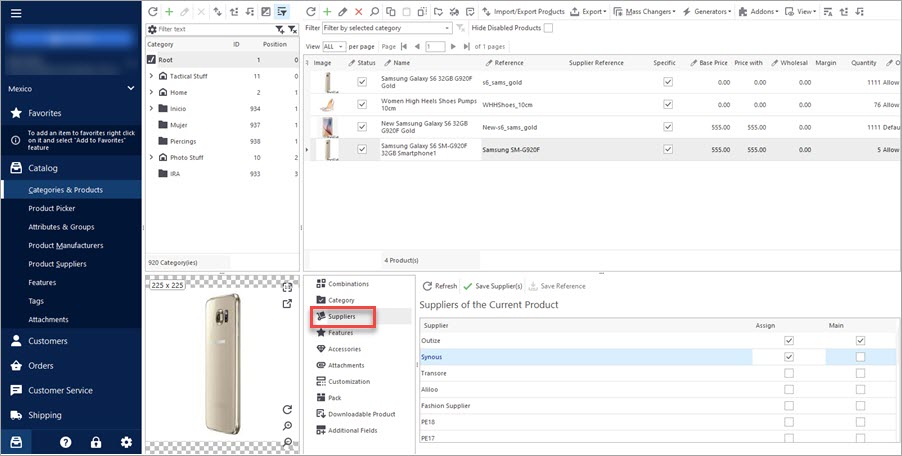Click the Filter text input field
The width and height of the screenshot is (902, 456).
(215, 29)
